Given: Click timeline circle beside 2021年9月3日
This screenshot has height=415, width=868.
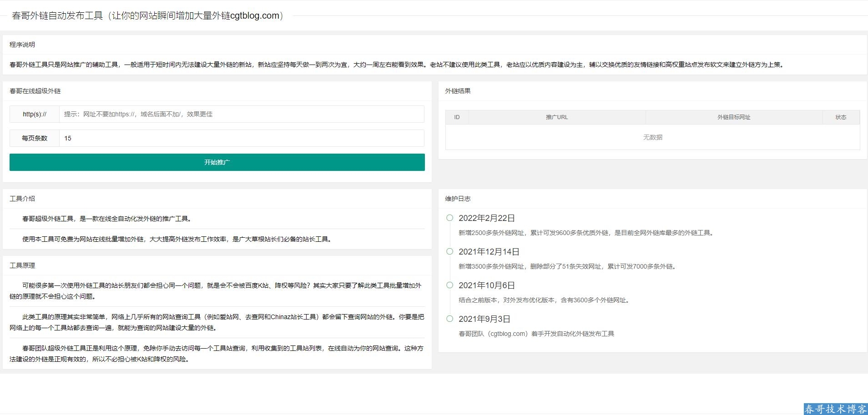Looking at the screenshot, I should (x=449, y=319).
